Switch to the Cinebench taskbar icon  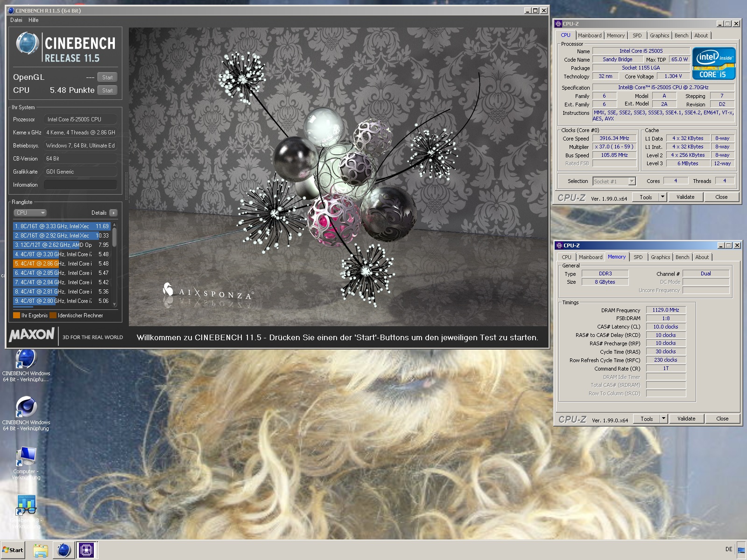pos(64,550)
